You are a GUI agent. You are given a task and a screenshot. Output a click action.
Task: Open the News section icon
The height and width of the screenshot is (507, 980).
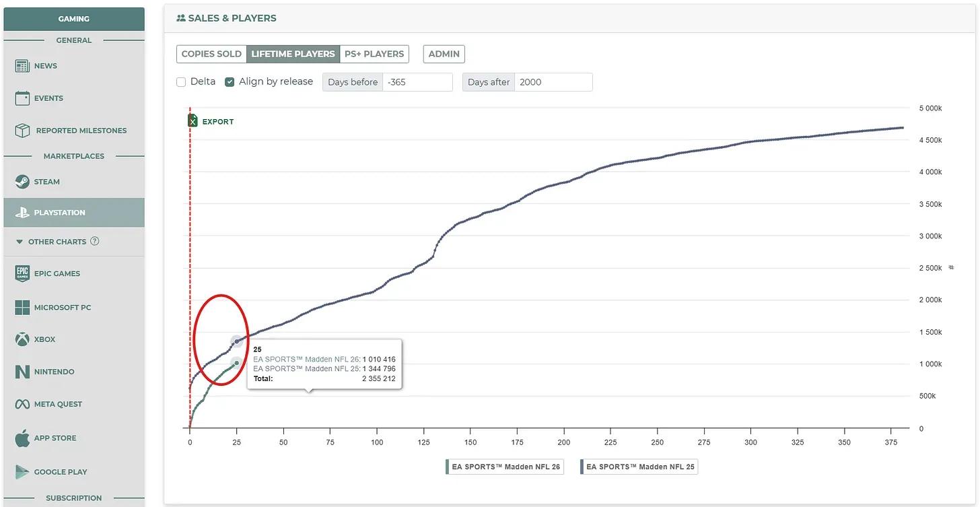tap(22, 66)
